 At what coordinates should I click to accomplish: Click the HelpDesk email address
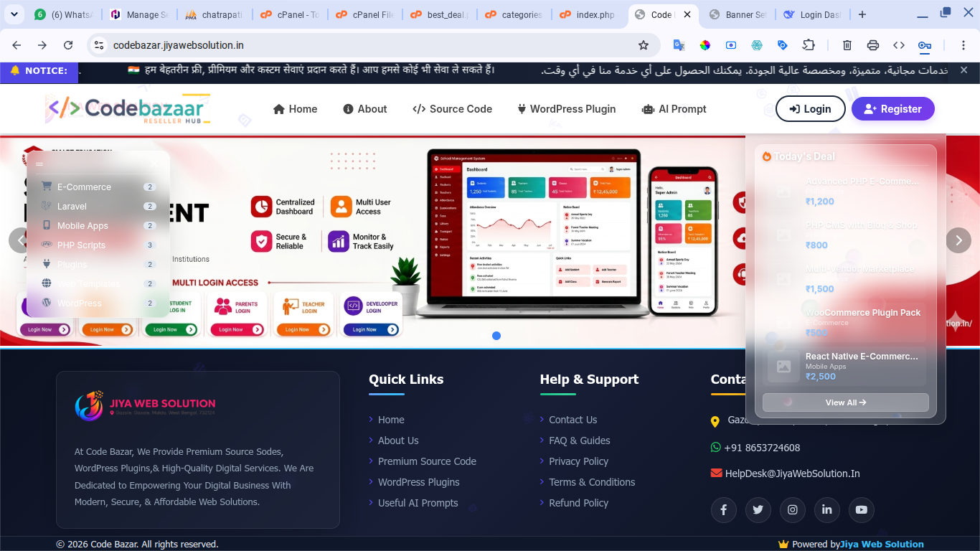[x=792, y=474]
